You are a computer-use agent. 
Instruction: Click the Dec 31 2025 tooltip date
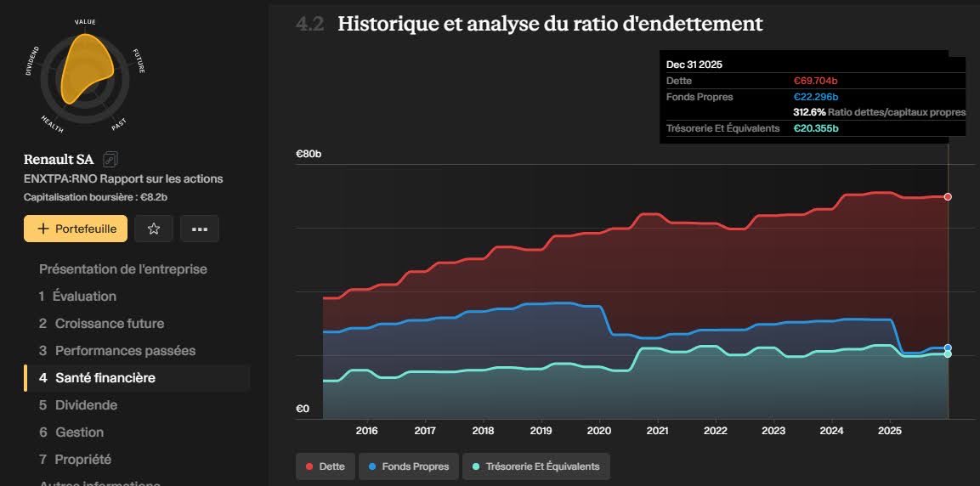694,65
